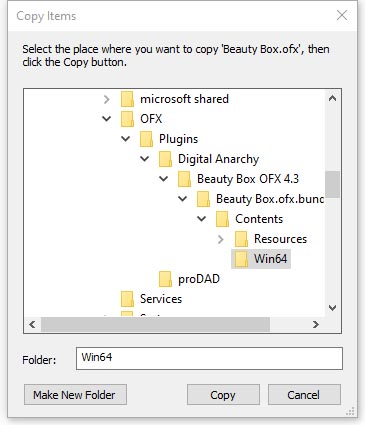Click the Plugins folder icon

pyautogui.click(x=146, y=139)
